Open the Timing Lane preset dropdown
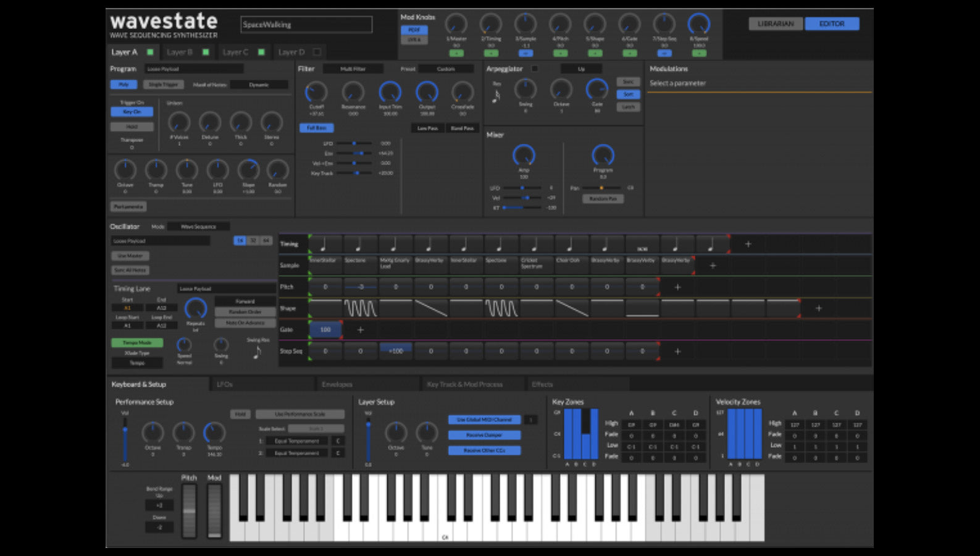 pyautogui.click(x=227, y=289)
